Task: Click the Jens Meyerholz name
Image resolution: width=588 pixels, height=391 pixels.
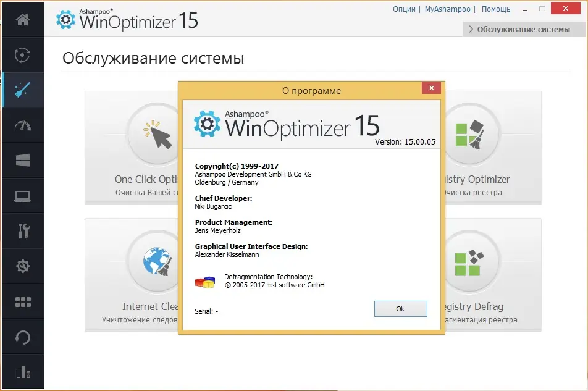Action: coord(217,230)
